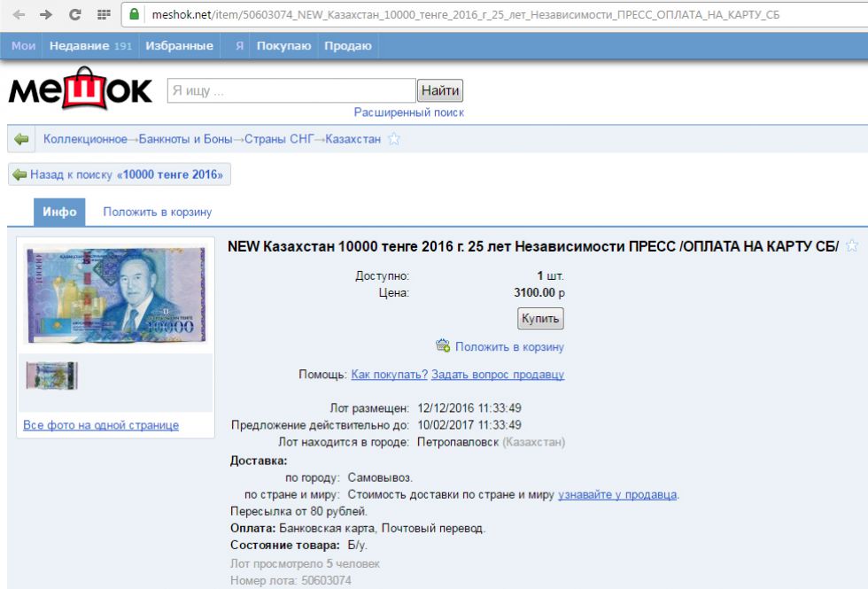Screen dimensions: 868x589
Task: Click inside the Я ищу search field
Action: [291, 90]
